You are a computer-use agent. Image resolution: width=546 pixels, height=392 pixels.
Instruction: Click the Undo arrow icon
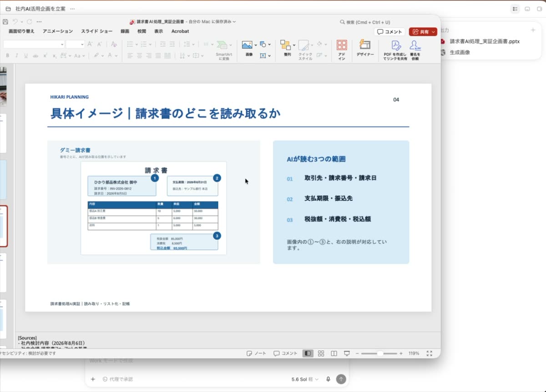(15, 22)
